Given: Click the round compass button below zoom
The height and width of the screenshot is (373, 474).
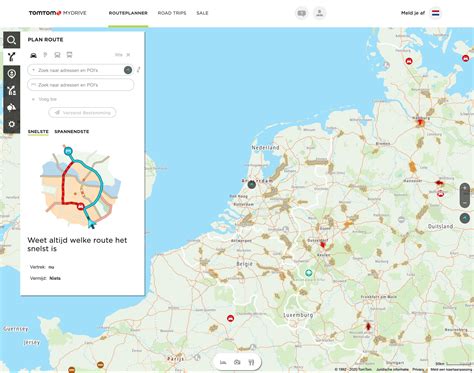Looking at the screenshot, I should coord(465,218).
